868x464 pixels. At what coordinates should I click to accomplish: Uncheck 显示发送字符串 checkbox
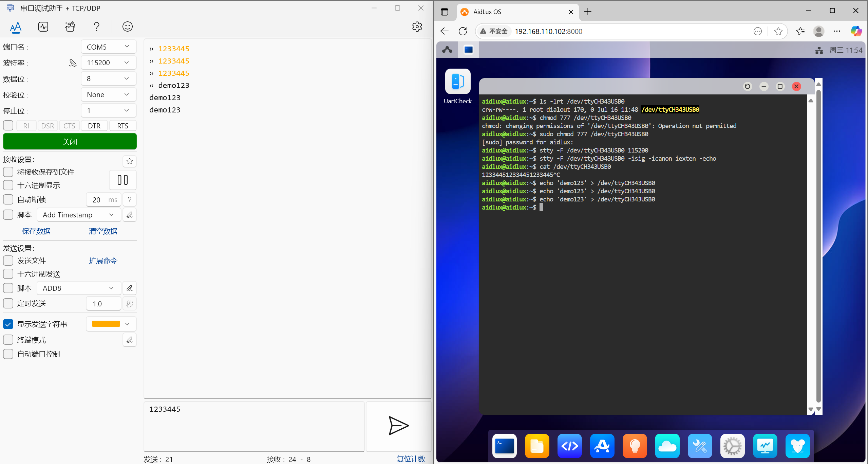pyautogui.click(x=8, y=324)
